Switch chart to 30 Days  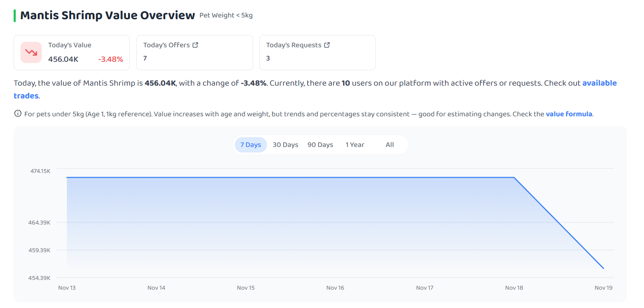[285, 145]
